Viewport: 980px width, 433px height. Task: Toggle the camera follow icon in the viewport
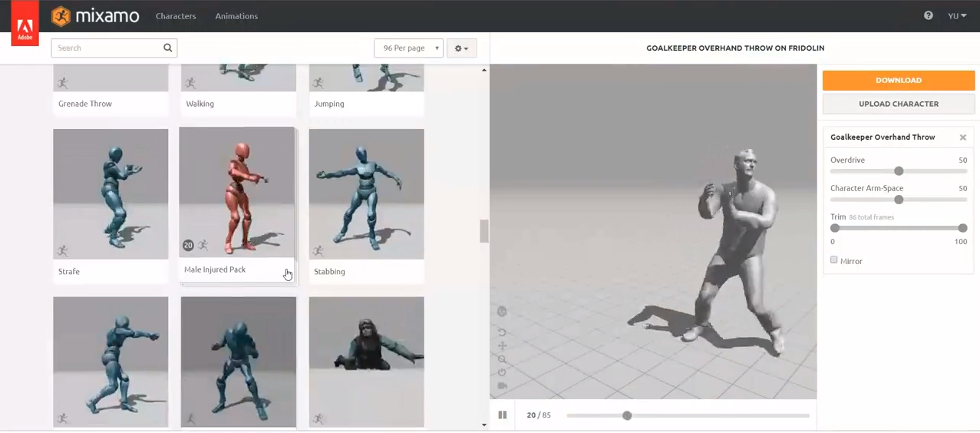coord(502,385)
